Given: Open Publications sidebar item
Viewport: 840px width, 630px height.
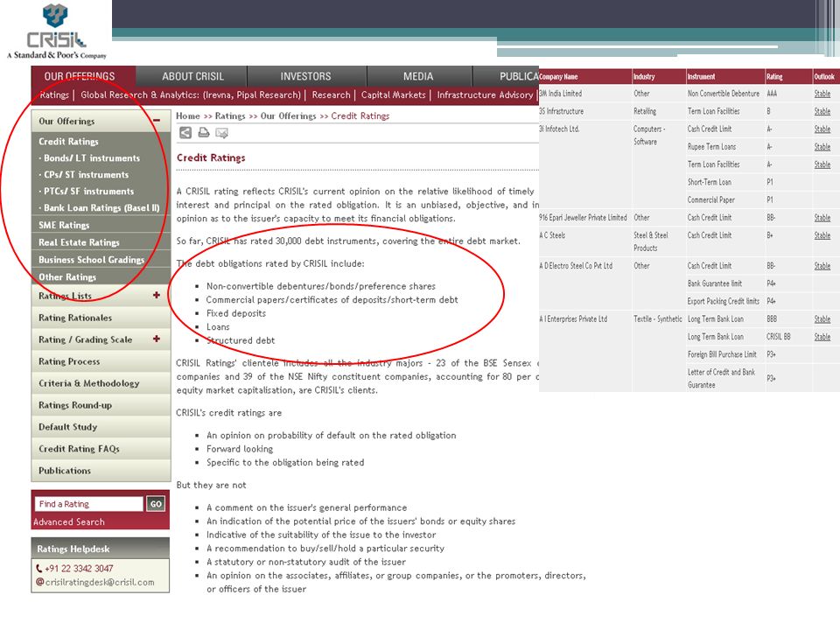Looking at the screenshot, I should coord(101,471).
